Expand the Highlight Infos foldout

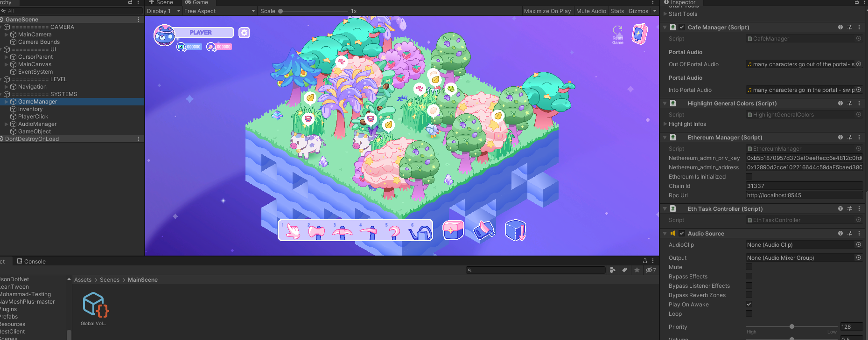[x=665, y=124]
